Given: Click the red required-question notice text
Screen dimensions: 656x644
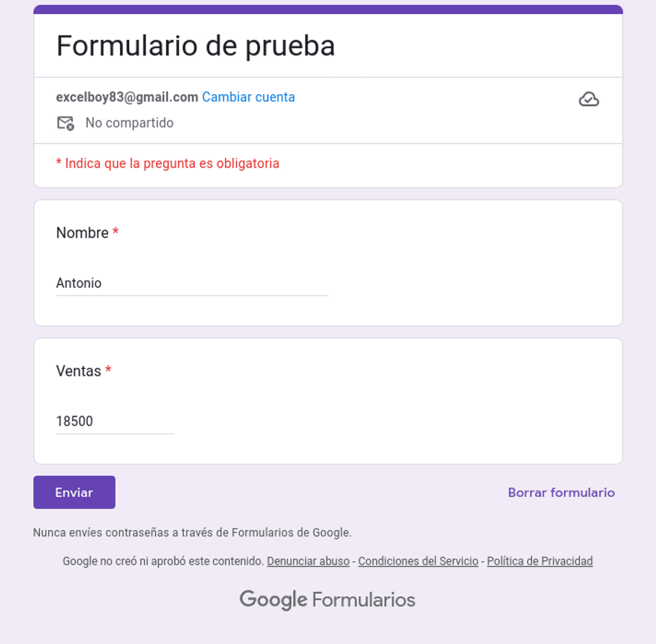Looking at the screenshot, I should point(168,163).
